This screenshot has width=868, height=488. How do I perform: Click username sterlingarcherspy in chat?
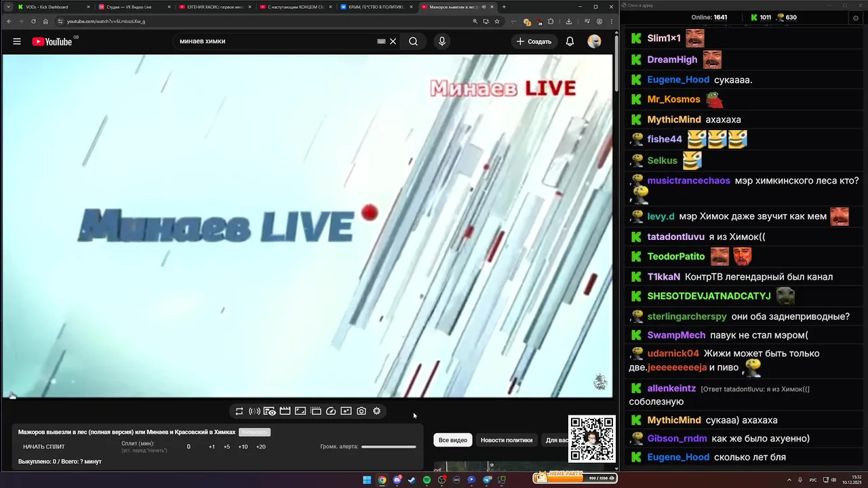click(x=687, y=317)
